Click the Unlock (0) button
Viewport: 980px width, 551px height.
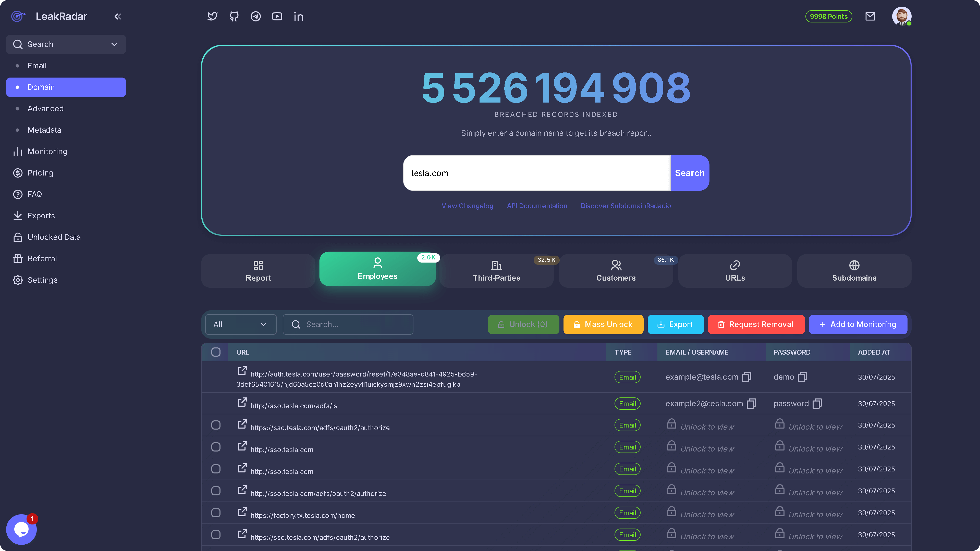[x=523, y=324]
